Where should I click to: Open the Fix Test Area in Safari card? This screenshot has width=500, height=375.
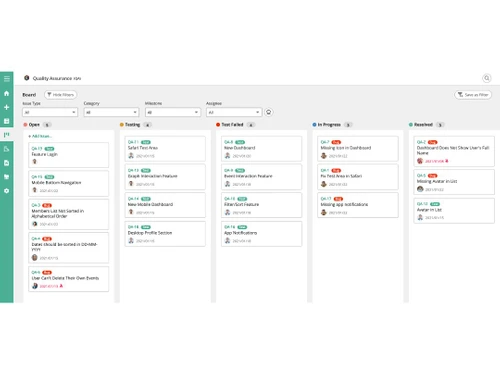pyautogui.click(x=358, y=177)
